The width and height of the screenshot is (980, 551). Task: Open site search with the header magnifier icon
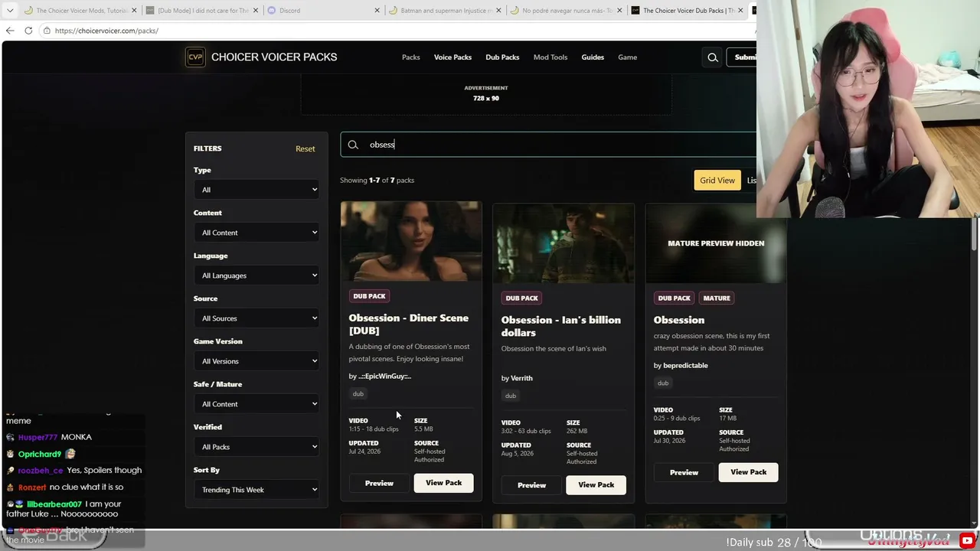click(x=713, y=57)
